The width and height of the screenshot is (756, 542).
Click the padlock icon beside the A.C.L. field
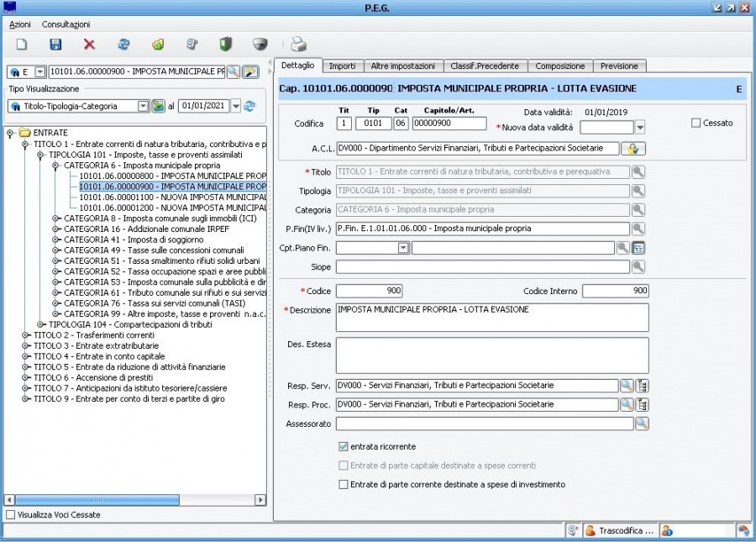pyautogui.click(x=632, y=149)
